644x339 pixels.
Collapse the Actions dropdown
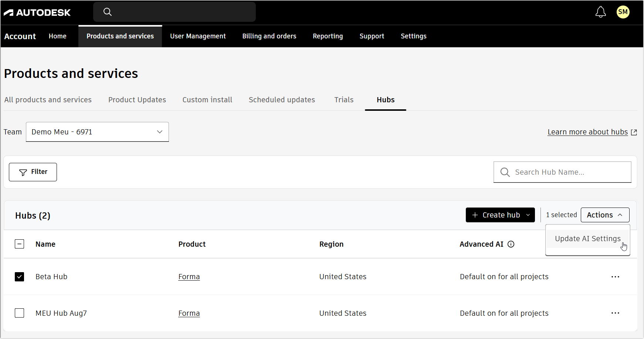click(605, 215)
